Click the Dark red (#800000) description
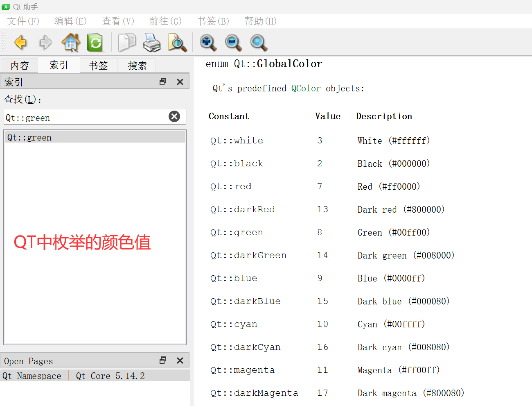Screen dimensions: 532x406 [x=401, y=209]
